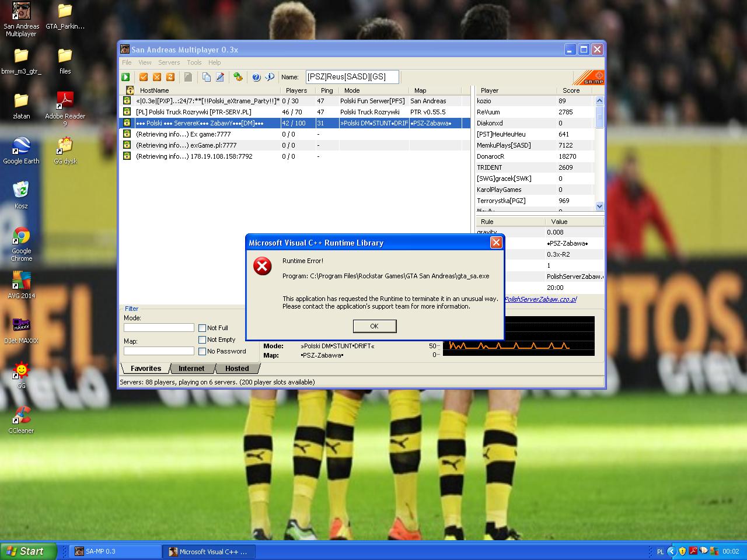Open the files folder on desktop

point(65,61)
